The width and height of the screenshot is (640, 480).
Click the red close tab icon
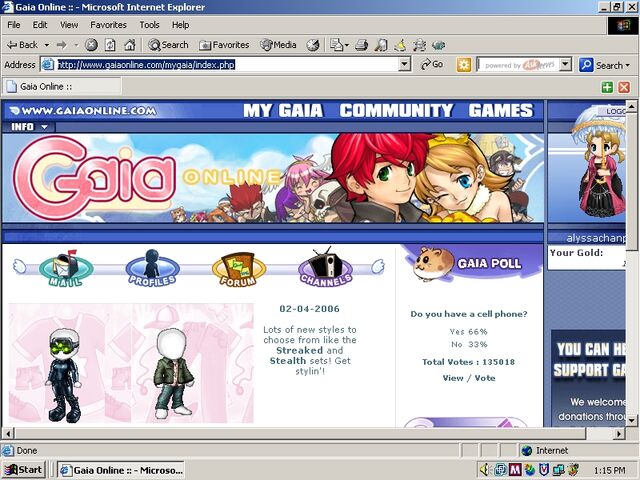pos(624,87)
